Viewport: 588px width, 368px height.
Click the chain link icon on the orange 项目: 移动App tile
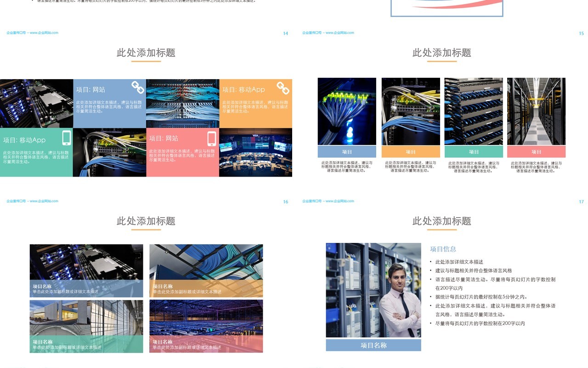tap(283, 88)
